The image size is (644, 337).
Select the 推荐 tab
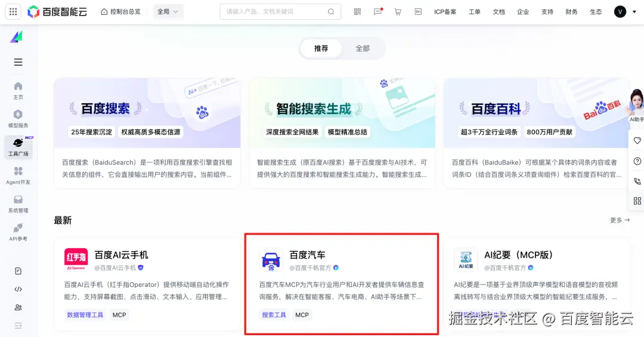[x=321, y=48]
